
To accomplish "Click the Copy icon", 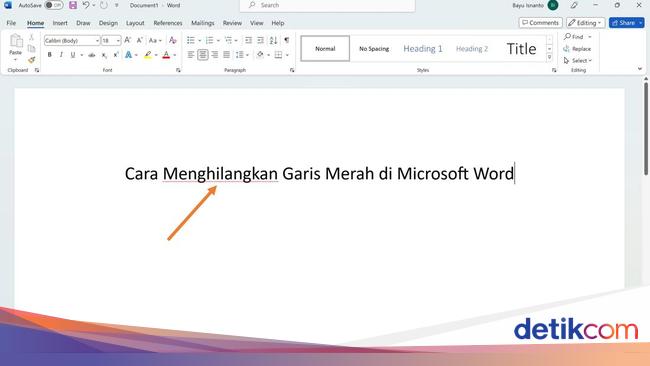I will [x=32, y=48].
